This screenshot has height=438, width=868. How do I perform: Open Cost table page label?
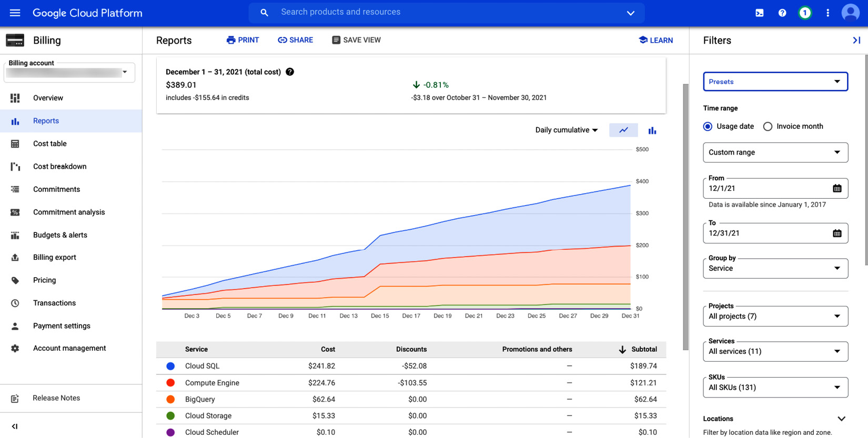pyautogui.click(x=49, y=144)
